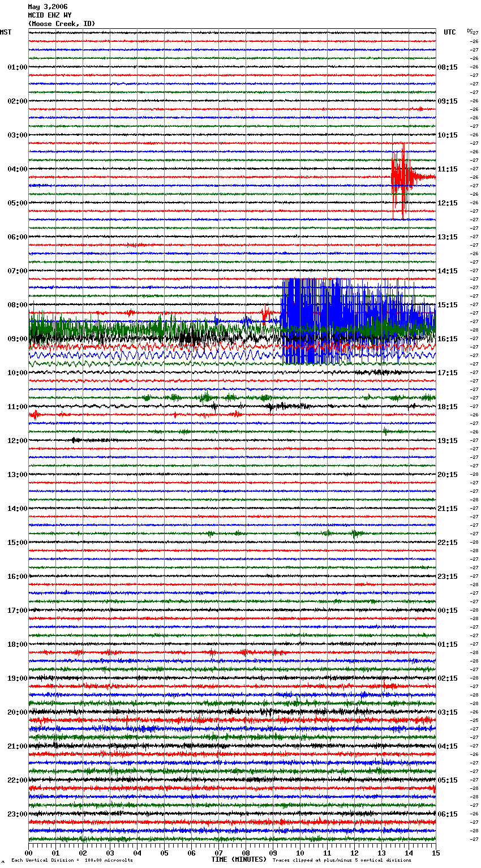The width and height of the screenshot is (481, 868).
Task: Click the '17:00' MST time label
Action: pos(18,611)
